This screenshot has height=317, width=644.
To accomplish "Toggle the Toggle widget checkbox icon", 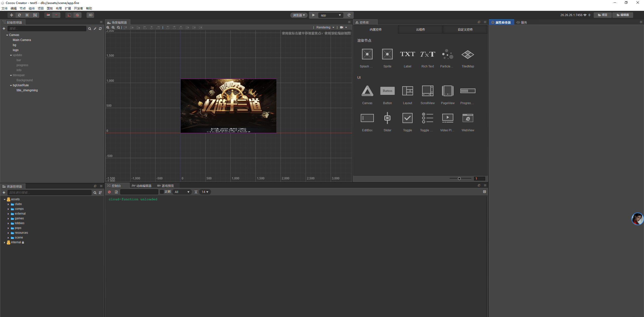I will tap(407, 118).
